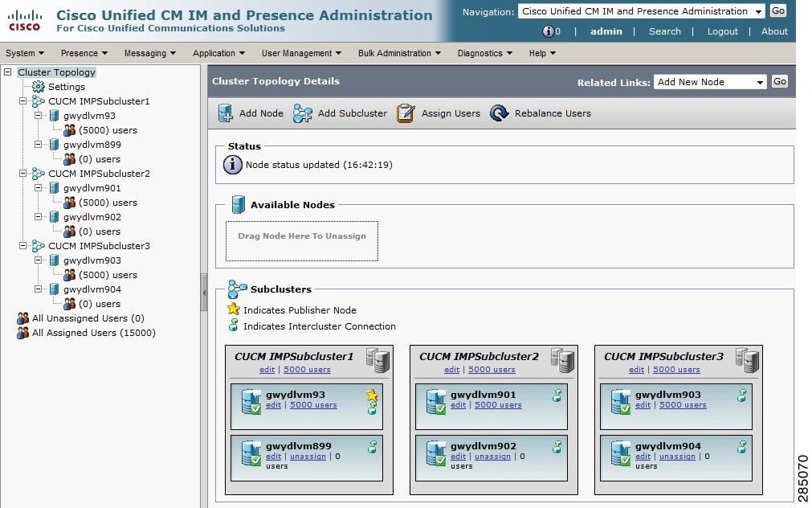Click the Settings gear icon in tree
Image resolution: width=812 pixels, height=508 pixels.
click(39, 87)
